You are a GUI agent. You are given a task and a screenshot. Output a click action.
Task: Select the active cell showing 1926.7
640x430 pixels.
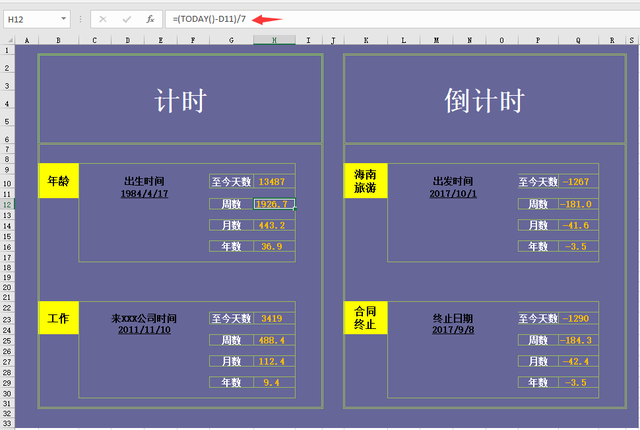[274, 204]
